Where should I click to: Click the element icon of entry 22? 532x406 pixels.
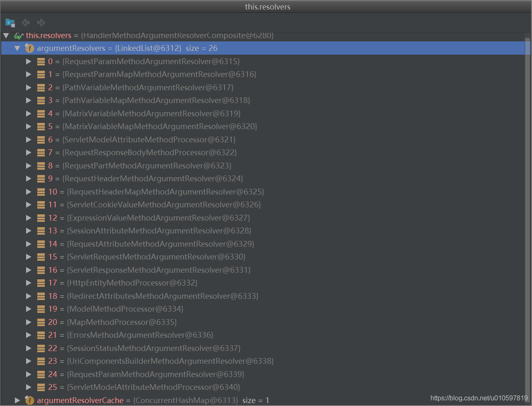41,348
